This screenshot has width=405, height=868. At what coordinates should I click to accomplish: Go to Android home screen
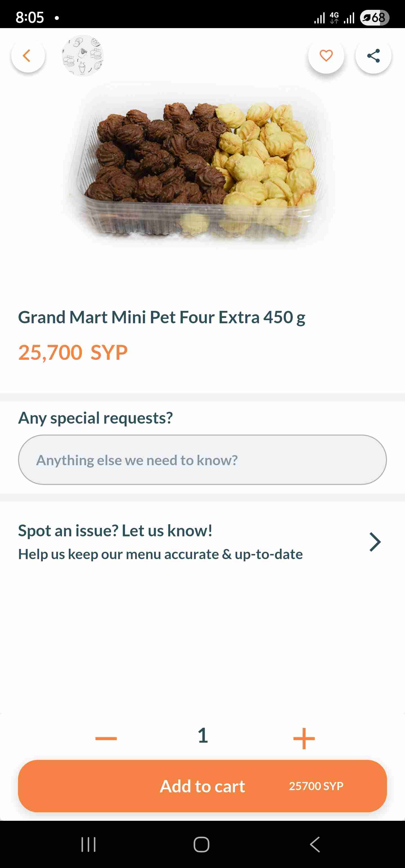coord(202,844)
